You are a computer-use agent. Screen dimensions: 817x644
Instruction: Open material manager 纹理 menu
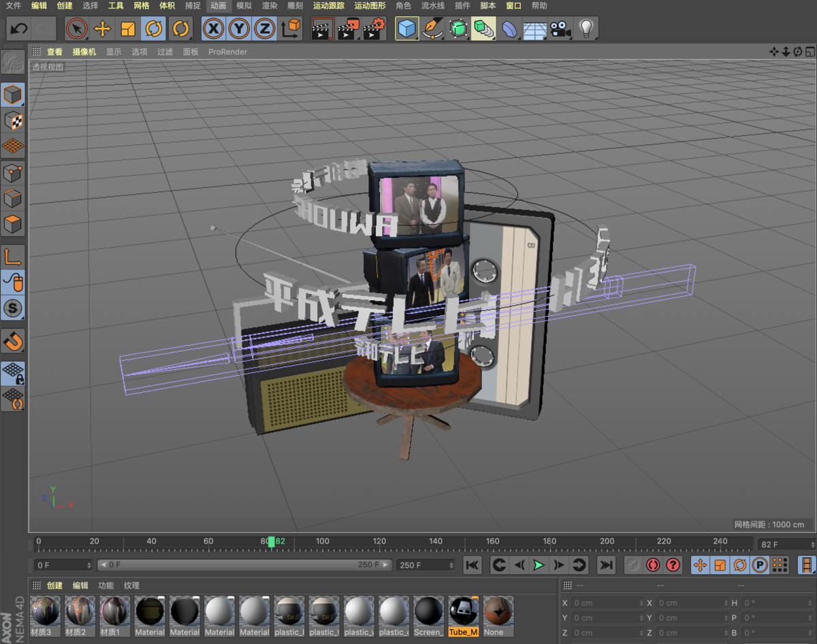(131, 585)
